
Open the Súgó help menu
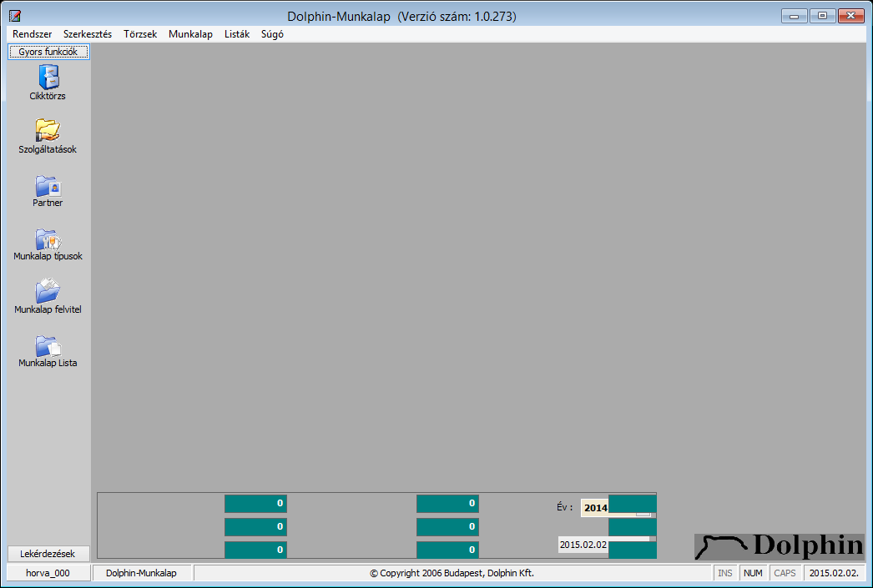click(x=272, y=34)
